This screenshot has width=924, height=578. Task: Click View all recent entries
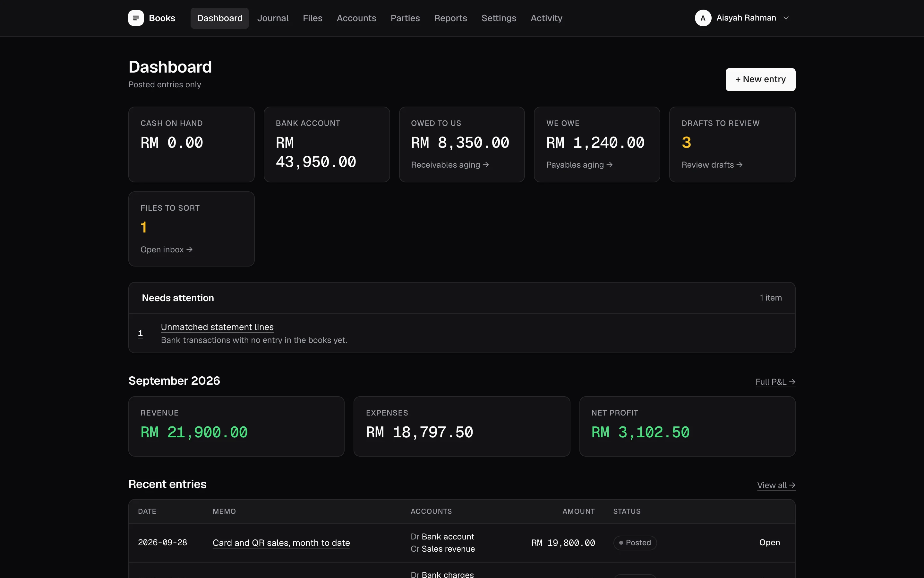coord(776,485)
